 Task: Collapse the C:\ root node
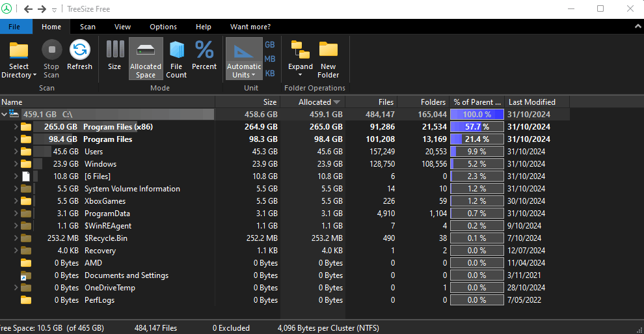click(x=4, y=114)
